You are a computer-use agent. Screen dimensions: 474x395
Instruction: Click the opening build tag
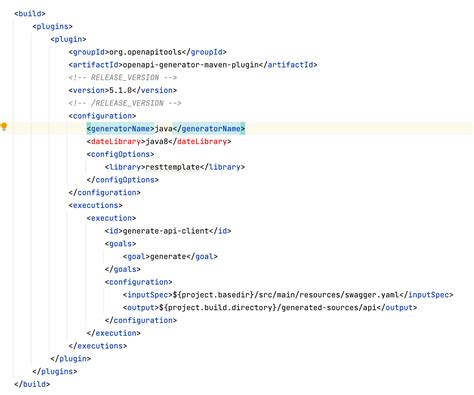pyautogui.click(x=30, y=14)
